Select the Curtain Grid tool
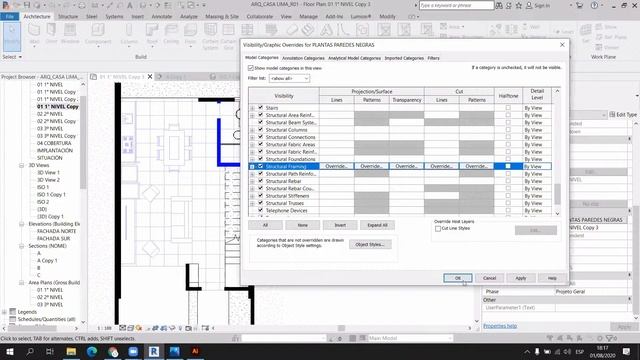The image size is (640, 360). pos(228,36)
